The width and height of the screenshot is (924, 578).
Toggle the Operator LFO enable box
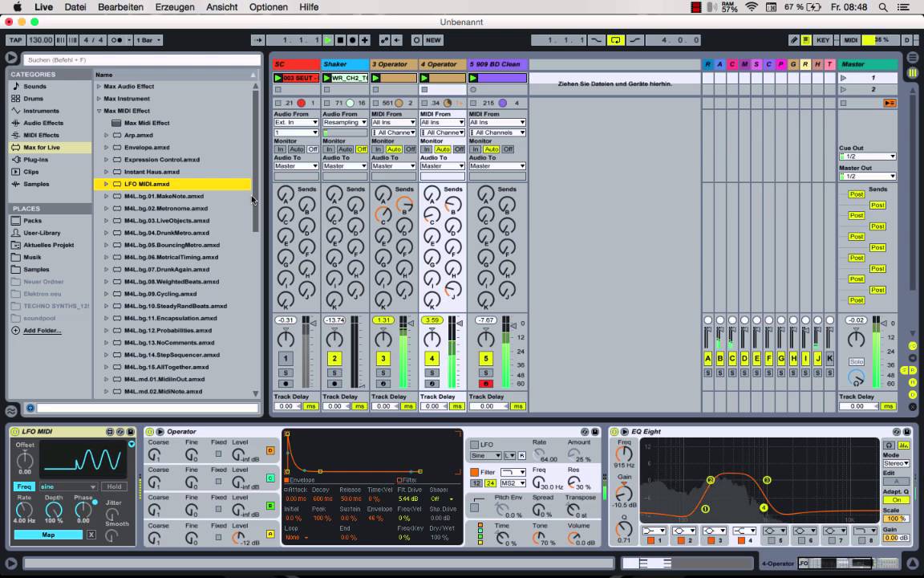pyautogui.click(x=474, y=444)
